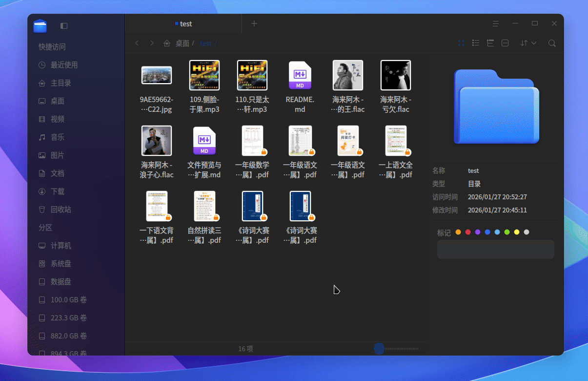Viewport: 588px width, 381px height.
Task: Open the search icon in toolbar
Action: tap(552, 43)
